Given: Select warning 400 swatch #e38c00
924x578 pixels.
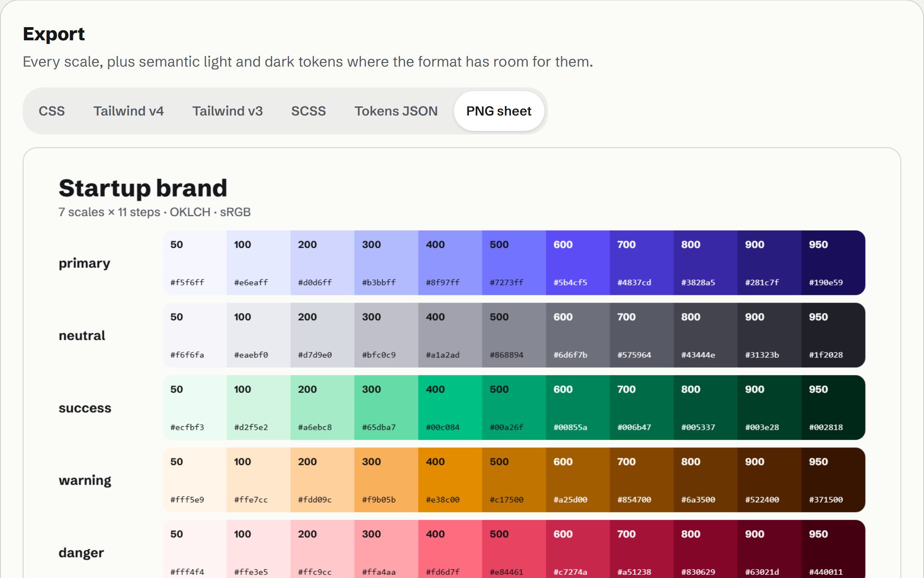Looking at the screenshot, I should [x=450, y=480].
